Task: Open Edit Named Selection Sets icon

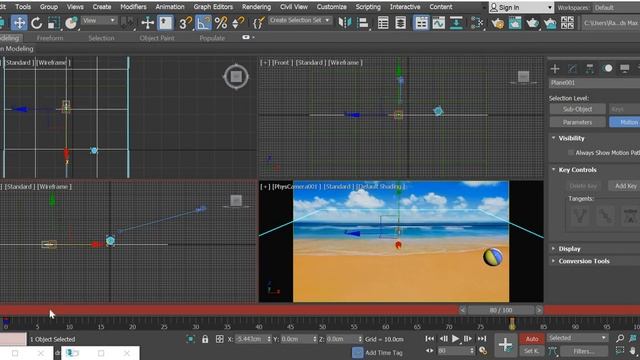Action: [258, 23]
